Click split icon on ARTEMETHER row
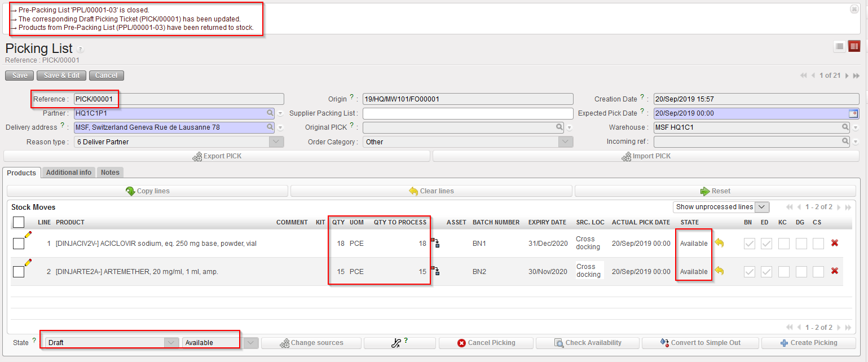Viewport: 868px width, 362px height. (435, 271)
